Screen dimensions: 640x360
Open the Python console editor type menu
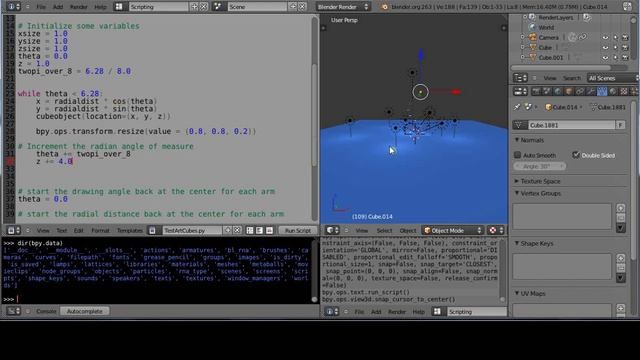pos(14,311)
